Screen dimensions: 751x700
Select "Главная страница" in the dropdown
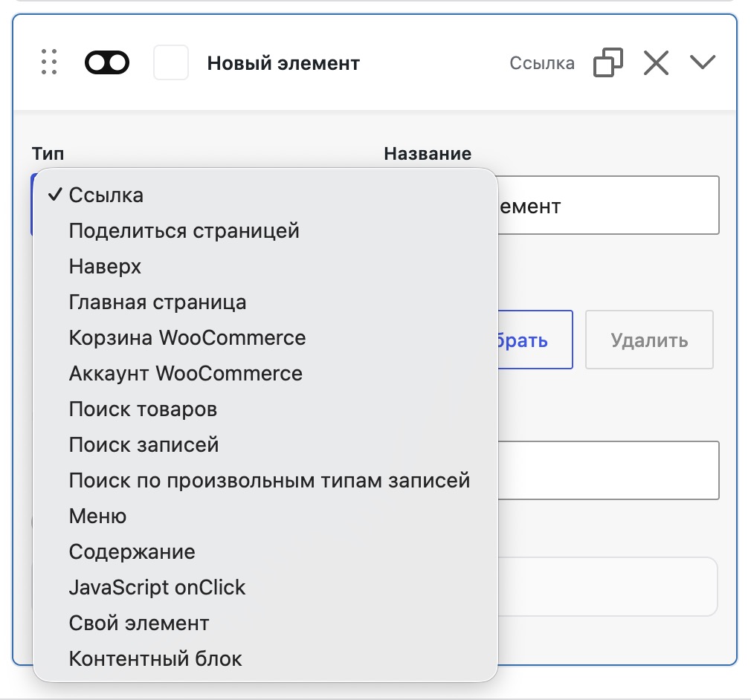pyautogui.click(x=265, y=302)
